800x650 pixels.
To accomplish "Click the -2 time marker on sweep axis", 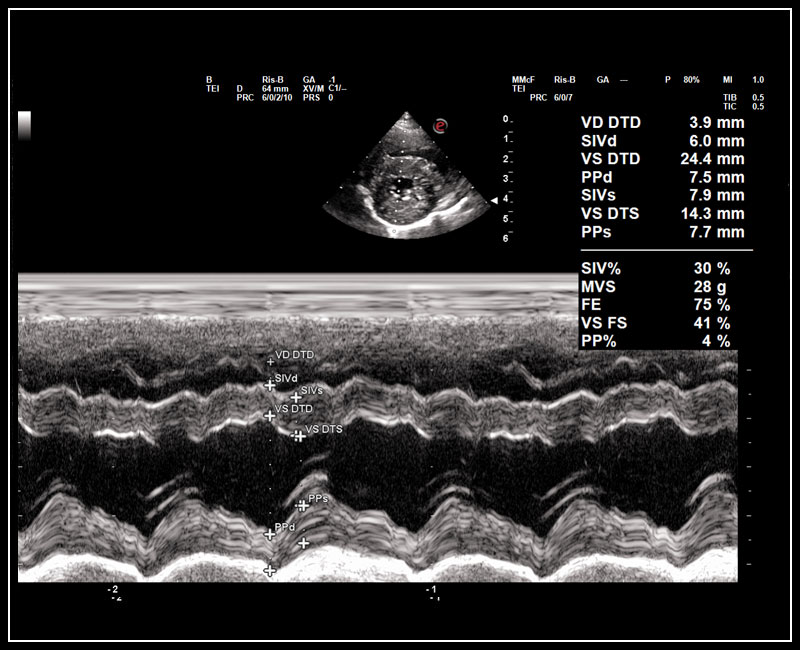I will click(113, 590).
